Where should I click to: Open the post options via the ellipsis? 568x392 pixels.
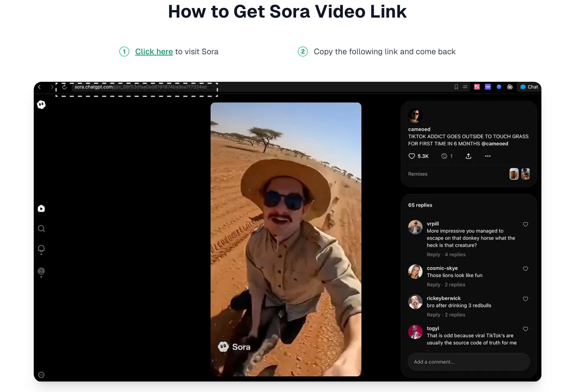click(x=488, y=156)
